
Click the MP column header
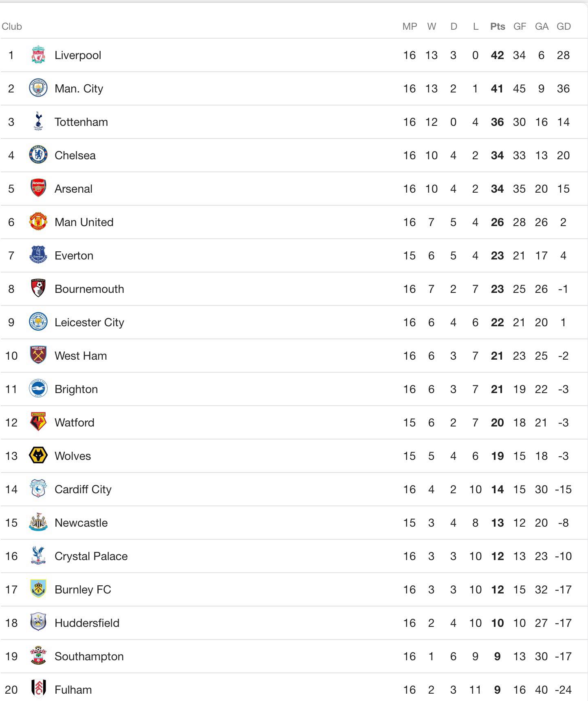pos(410,26)
